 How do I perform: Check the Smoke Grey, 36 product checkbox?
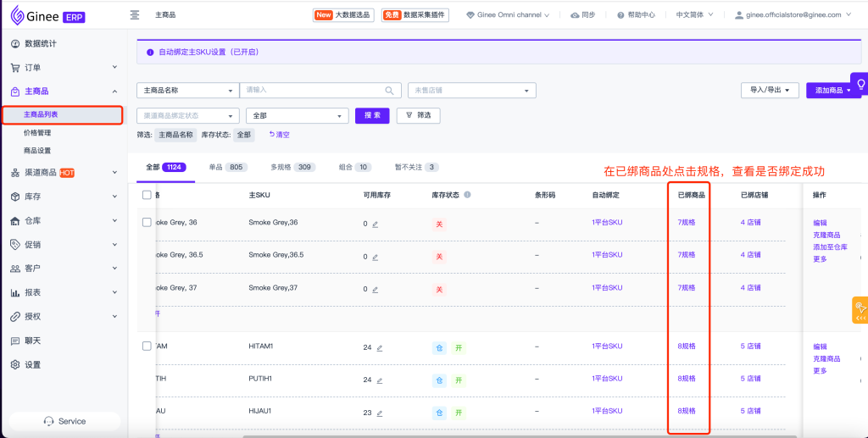coord(147,222)
